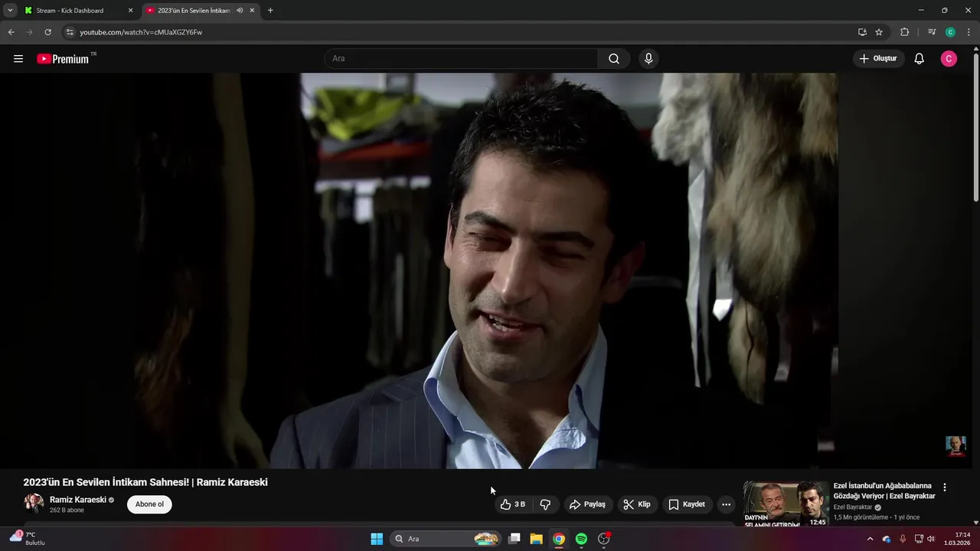Click the 262 B abone subscriber count
Image resolution: width=980 pixels, height=551 pixels.
click(x=67, y=510)
